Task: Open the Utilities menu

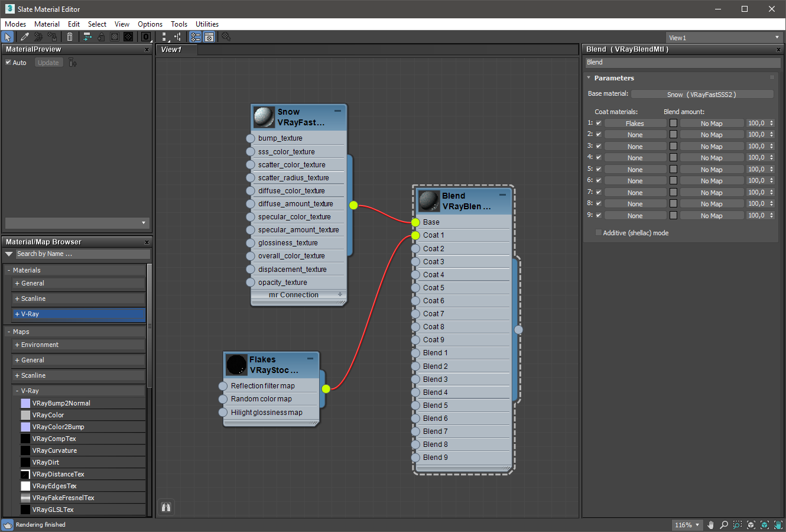Action: pos(207,24)
